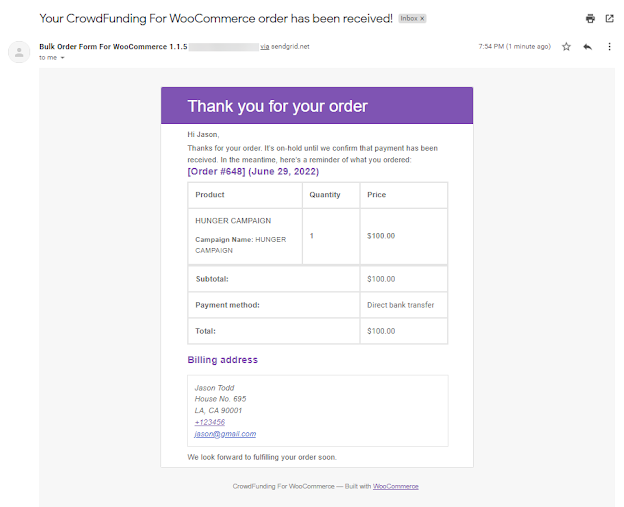The image size is (624, 507).
Task: Print the email with printer icon
Action: 590,19
